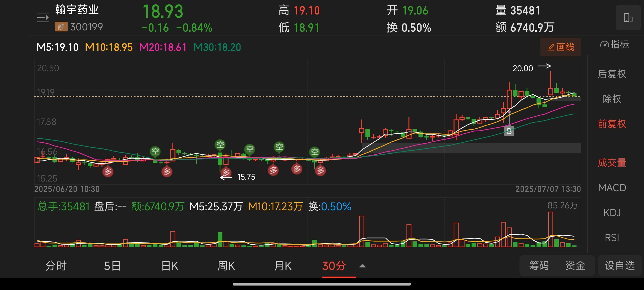Tap the volume M10:17.23万 label
644x290 pixels.
(x=275, y=206)
